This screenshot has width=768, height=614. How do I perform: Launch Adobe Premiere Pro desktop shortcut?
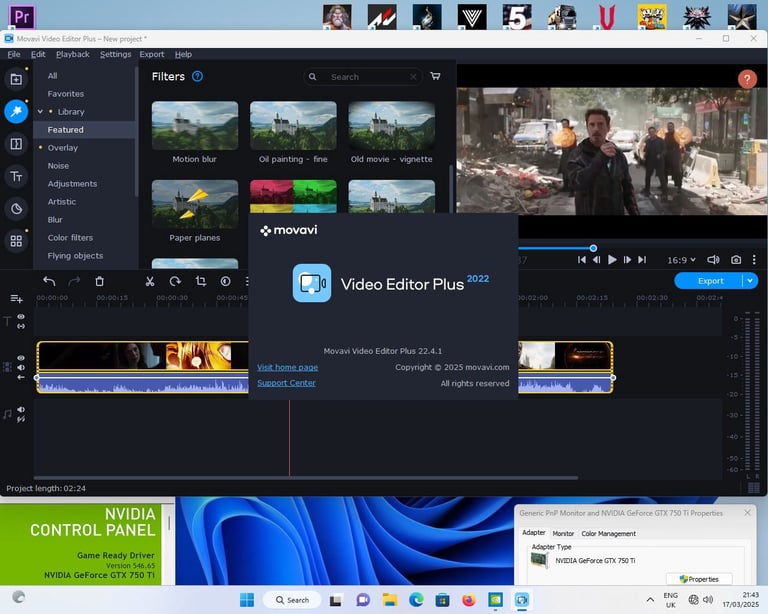22,17
